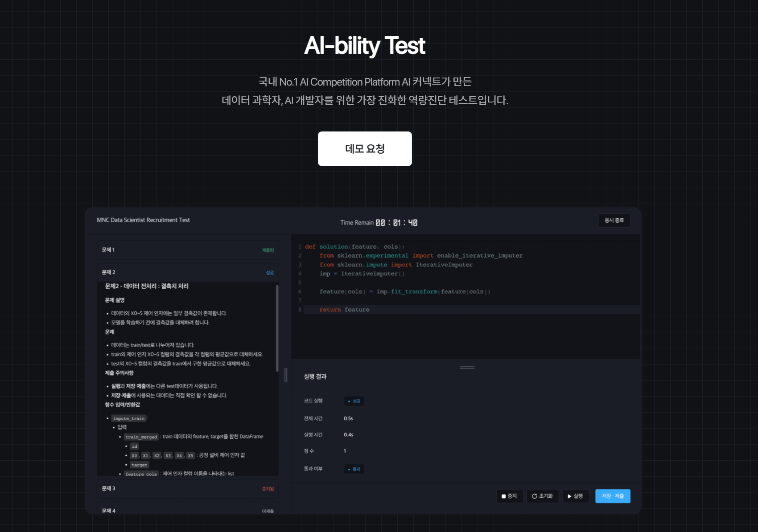Click the horizontal handle above 실행 결과
Viewport: 758px width, 532px height.
467,368
